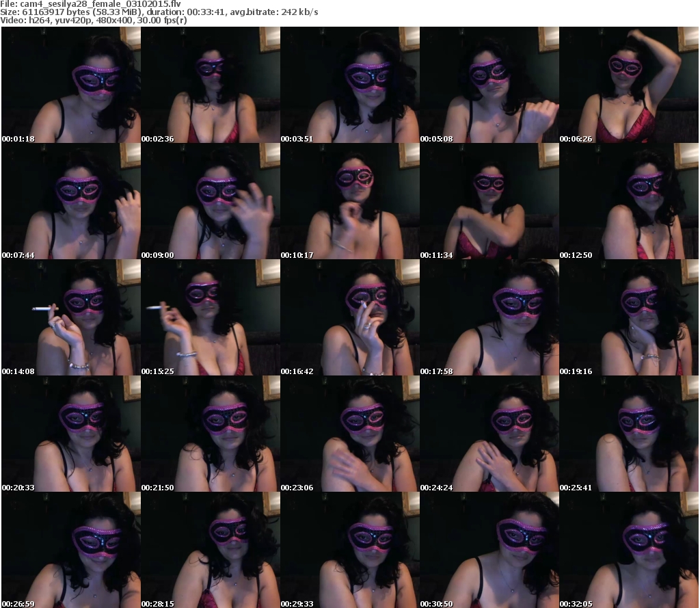The height and width of the screenshot is (608, 700).
Task: Open the 00:17:58 thumbnail
Action: (x=489, y=317)
